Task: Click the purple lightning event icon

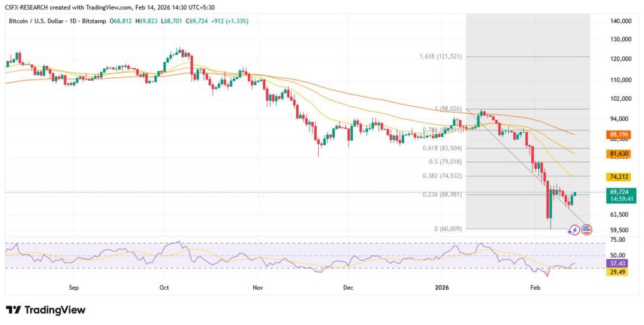Action: point(574,231)
